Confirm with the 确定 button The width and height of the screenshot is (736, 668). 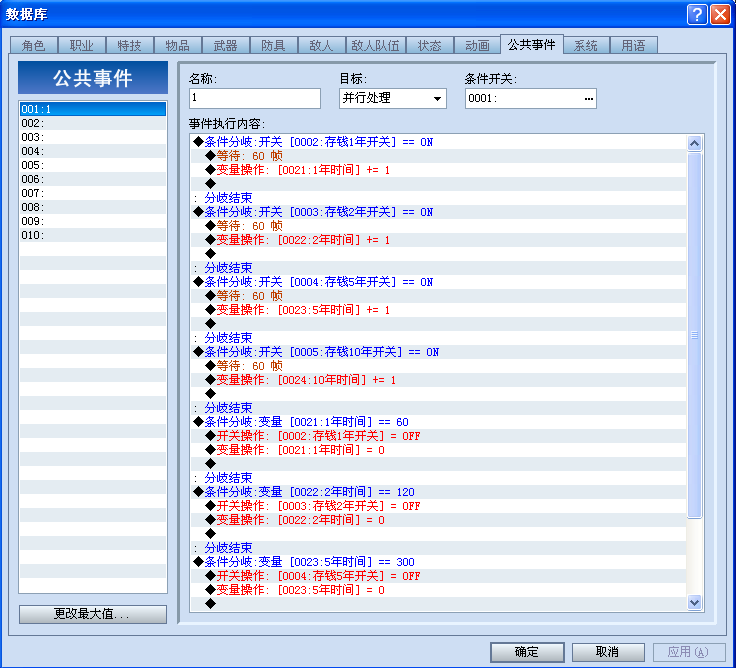527,652
